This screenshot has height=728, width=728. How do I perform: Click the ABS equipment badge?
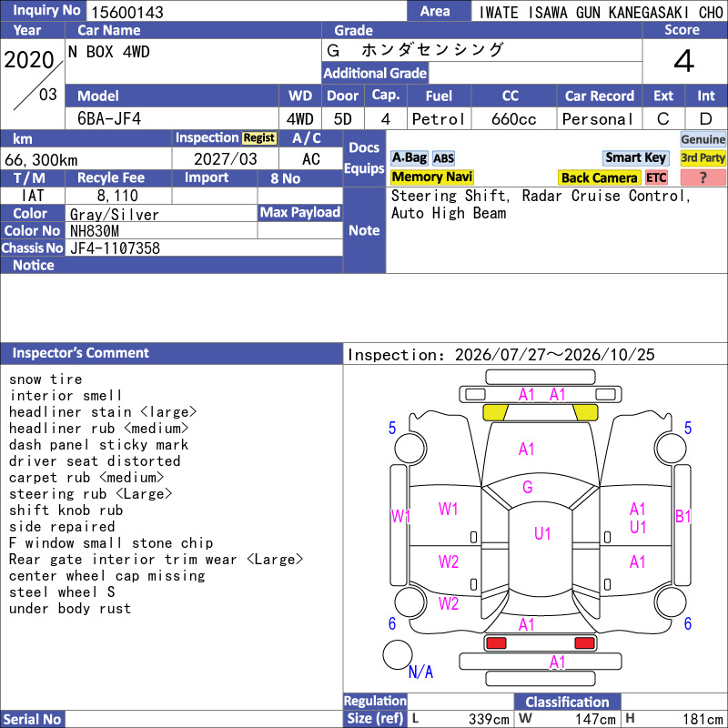(443, 158)
